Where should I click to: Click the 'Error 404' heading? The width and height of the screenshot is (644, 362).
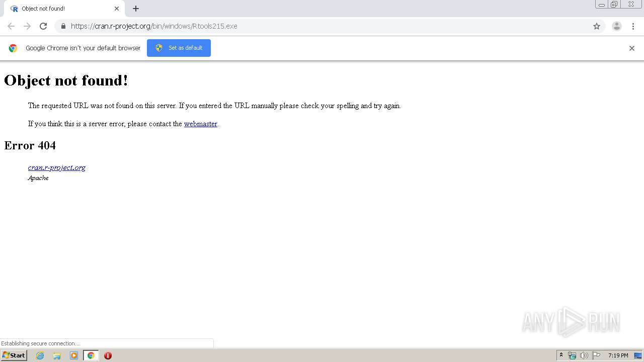(x=30, y=145)
